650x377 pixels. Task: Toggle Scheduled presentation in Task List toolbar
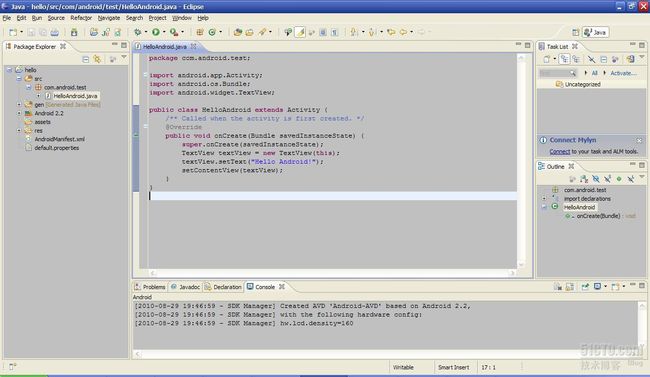click(576, 59)
